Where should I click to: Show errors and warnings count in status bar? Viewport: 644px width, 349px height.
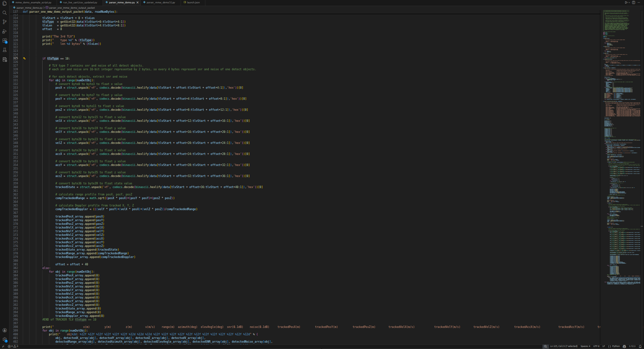coord(12,346)
